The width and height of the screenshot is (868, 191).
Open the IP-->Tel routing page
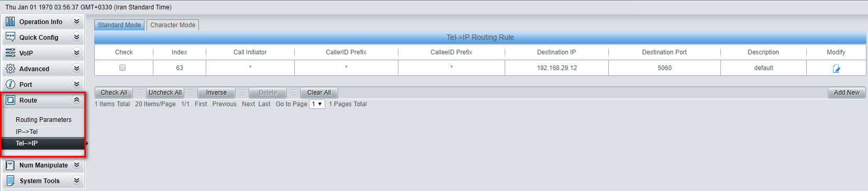click(x=27, y=131)
